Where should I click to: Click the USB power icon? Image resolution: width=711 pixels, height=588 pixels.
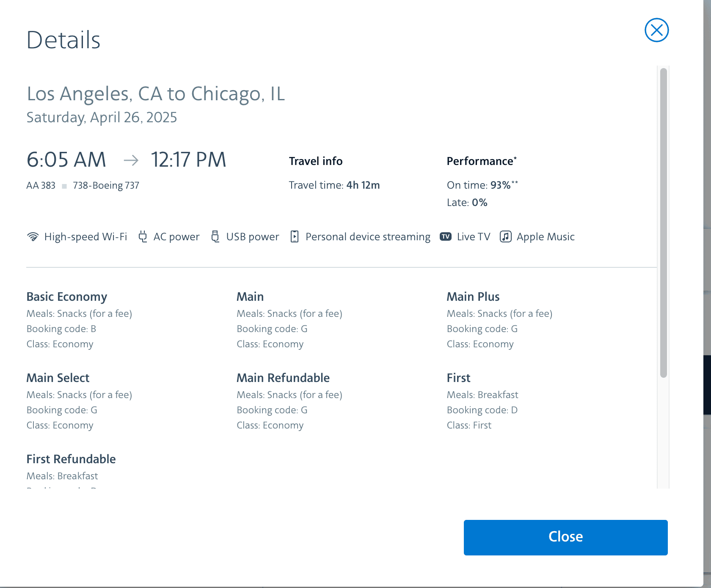coord(215,236)
